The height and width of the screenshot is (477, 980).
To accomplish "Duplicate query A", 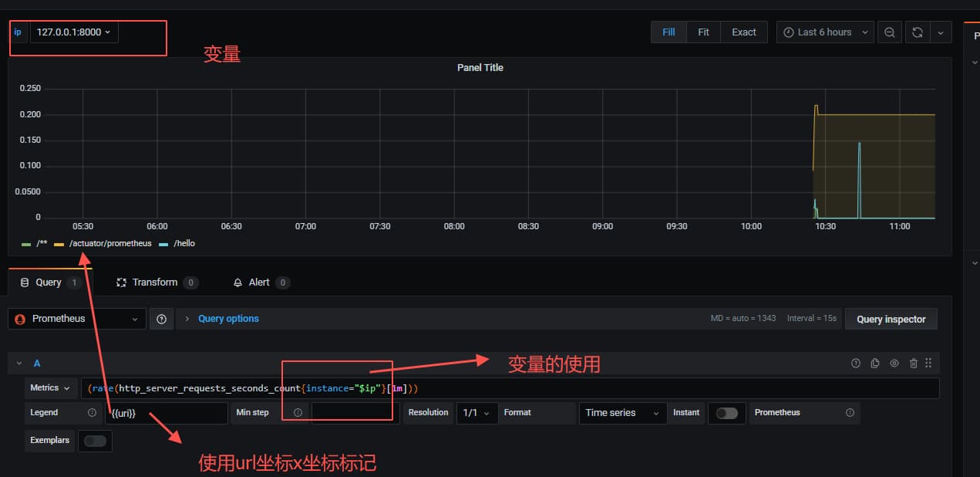I will (874, 364).
